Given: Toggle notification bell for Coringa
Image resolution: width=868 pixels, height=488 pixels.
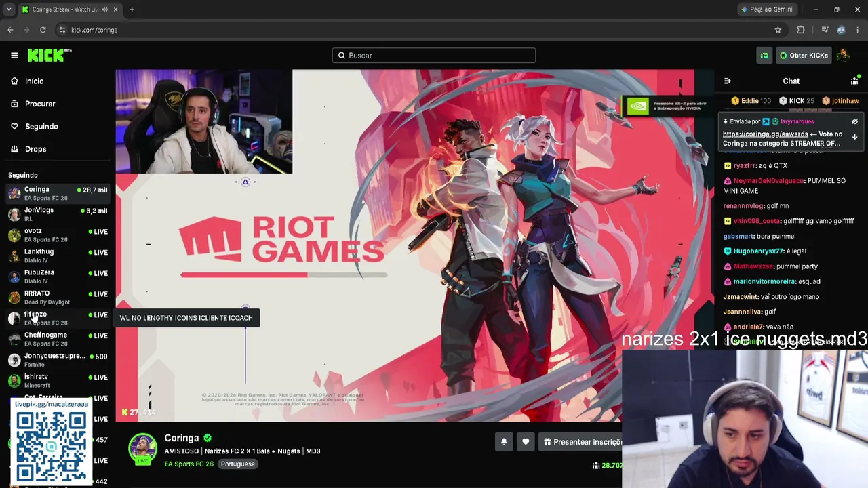Looking at the screenshot, I should tap(504, 442).
